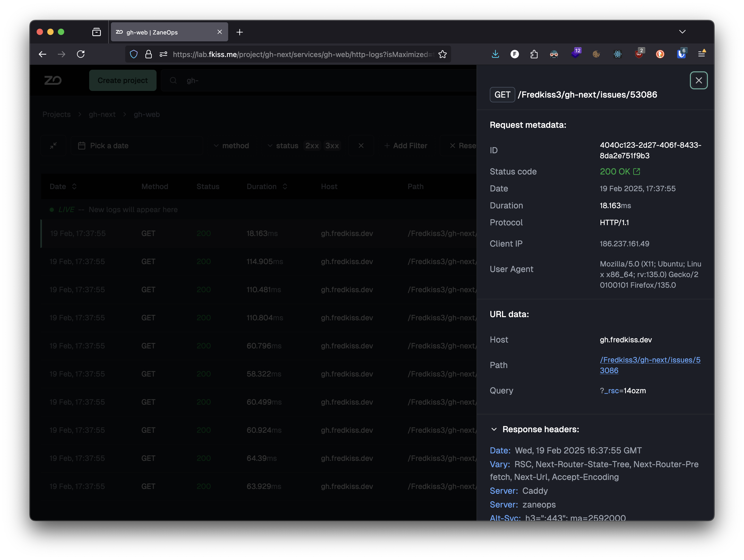
Task: Click the ?_rsc=14ozm query value
Action: [x=622, y=391]
